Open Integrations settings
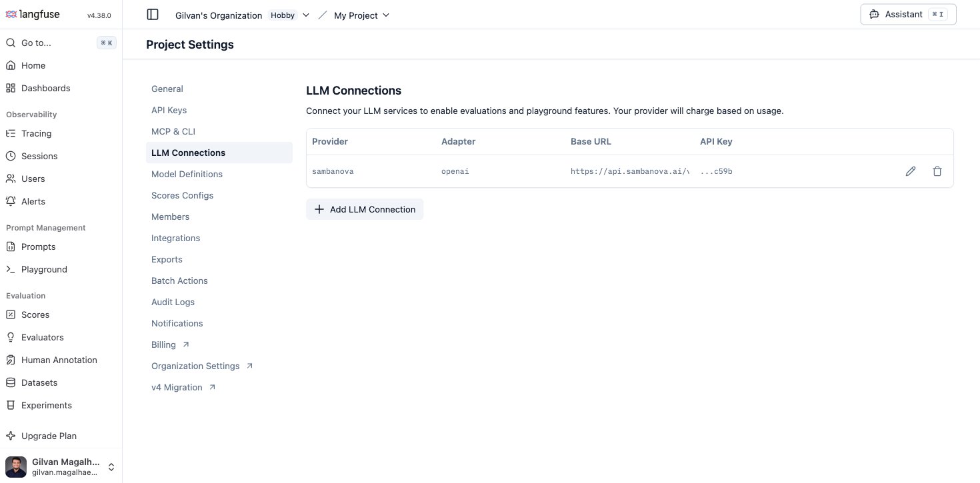 (x=219, y=238)
